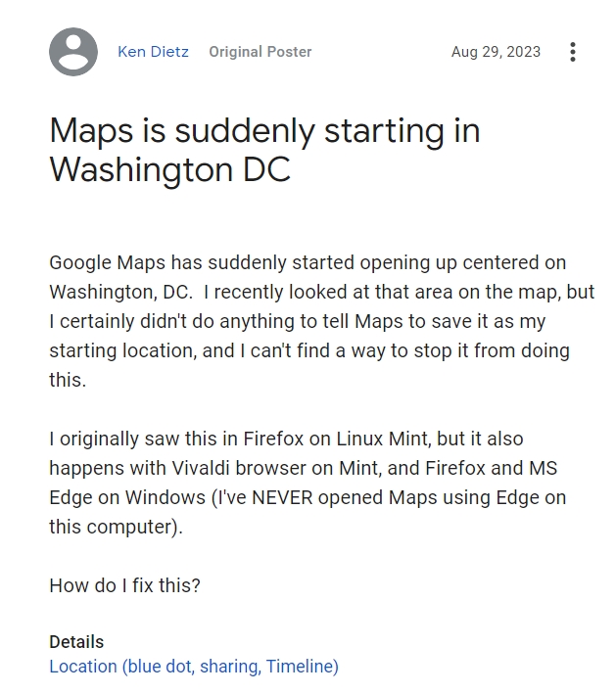Click the word 'Timeline' in the Details link
Screen dimensions: 616x694
pyautogui.click(x=302, y=667)
